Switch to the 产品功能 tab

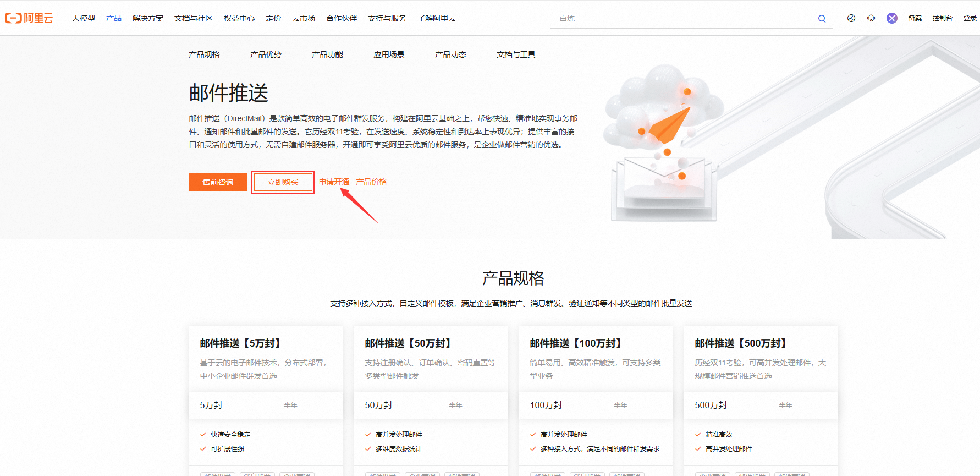pos(327,54)
